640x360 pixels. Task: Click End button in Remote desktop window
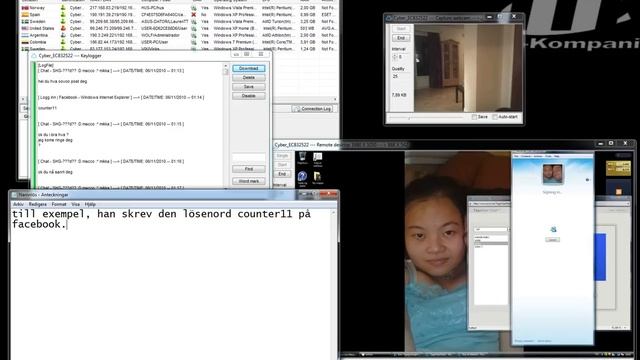[x=282, y=174]
